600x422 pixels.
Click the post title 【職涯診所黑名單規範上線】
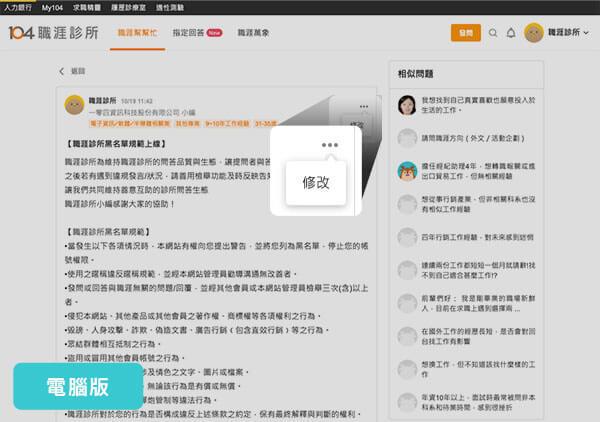coord(116,144)
